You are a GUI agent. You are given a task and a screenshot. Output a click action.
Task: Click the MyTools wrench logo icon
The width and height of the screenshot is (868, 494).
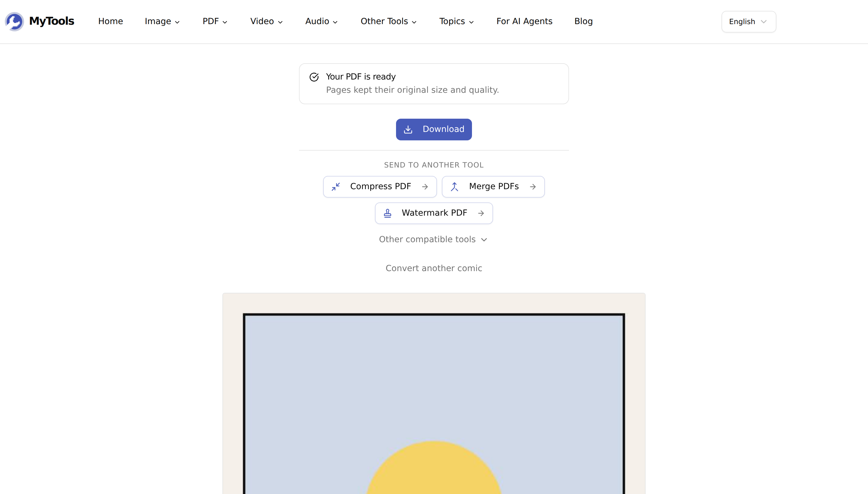[x=14, y=21]
